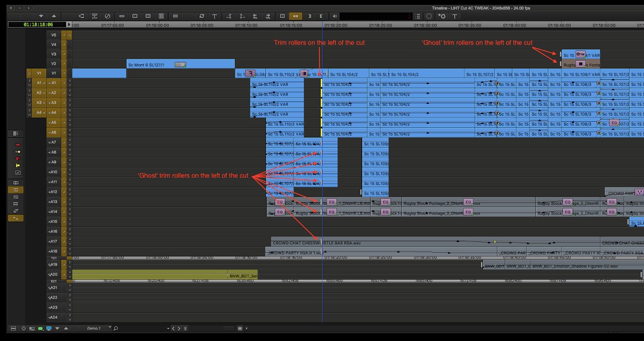Click the bottom bar up-triangle left of Demo.1

(65, 328)
